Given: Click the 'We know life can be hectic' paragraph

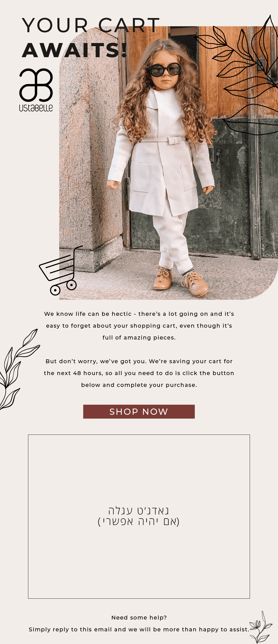Looking at the screenshot, I should pyautogui.click(x=139, y=326).
